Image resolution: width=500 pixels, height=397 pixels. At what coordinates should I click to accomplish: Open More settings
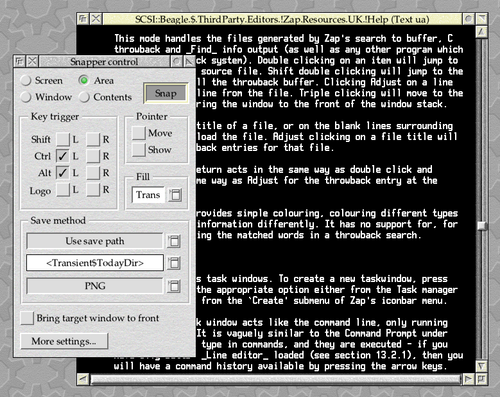point(64,341)
